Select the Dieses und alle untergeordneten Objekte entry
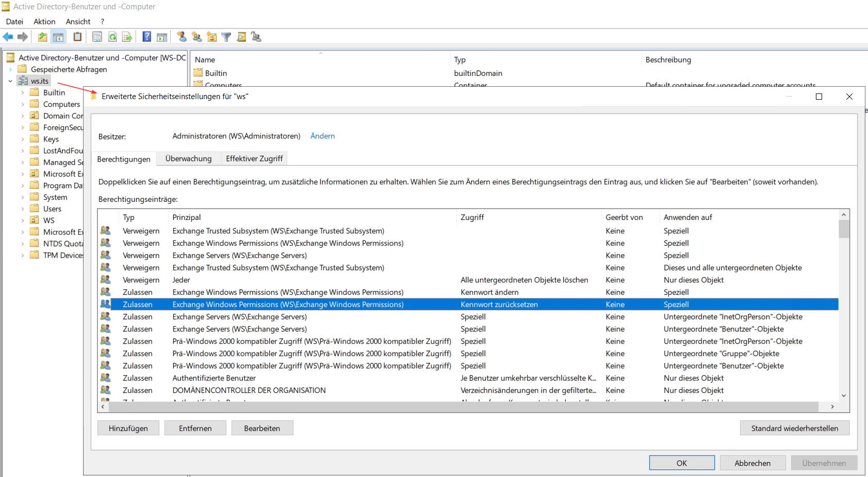Screen dimensions: 868x477 pos(468,267)
